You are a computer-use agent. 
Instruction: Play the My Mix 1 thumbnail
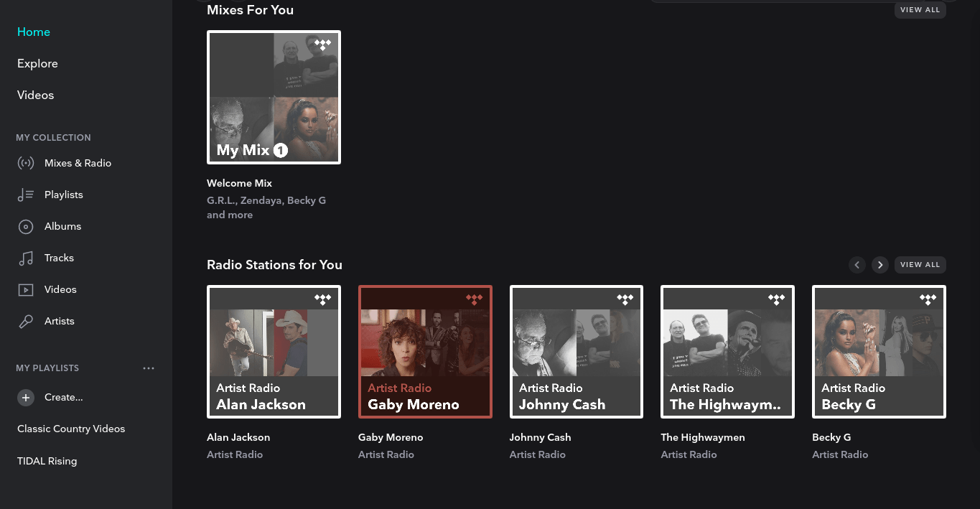274,97
